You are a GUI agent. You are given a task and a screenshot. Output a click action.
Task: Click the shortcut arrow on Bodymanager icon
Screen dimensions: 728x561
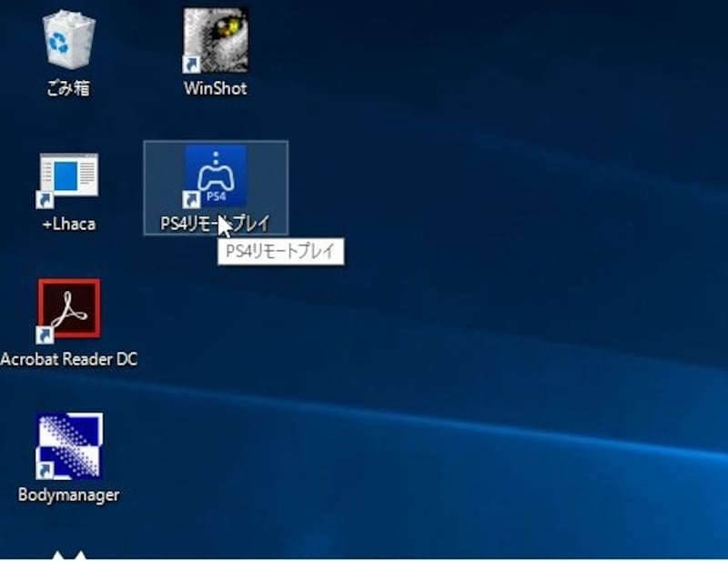pos(45,471)
